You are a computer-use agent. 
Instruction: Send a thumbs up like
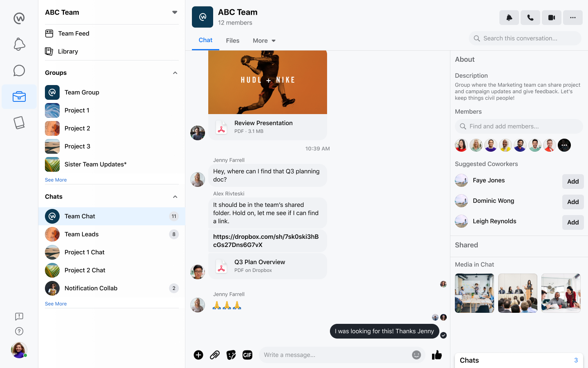[x=437, y=355]
